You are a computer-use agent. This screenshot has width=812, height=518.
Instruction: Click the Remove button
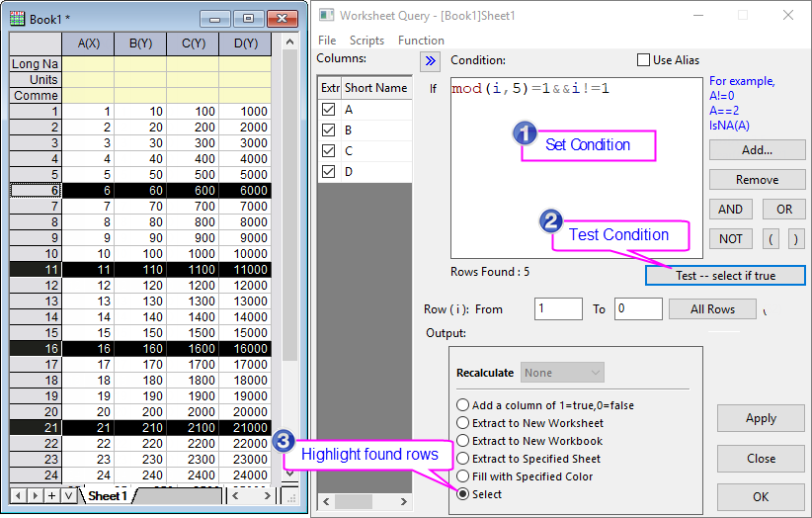coord(757,180)
